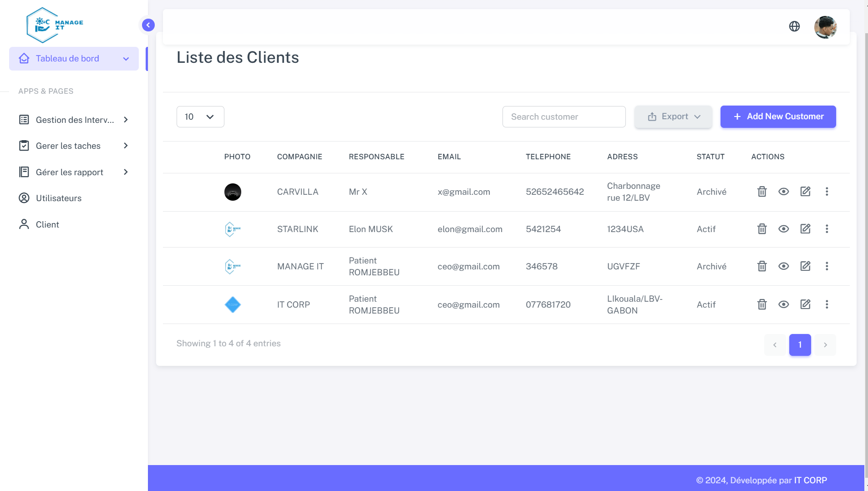Collapse the sidebar with arrow button
The width and height of the screenshot is (868, 491).
point(148,25)
